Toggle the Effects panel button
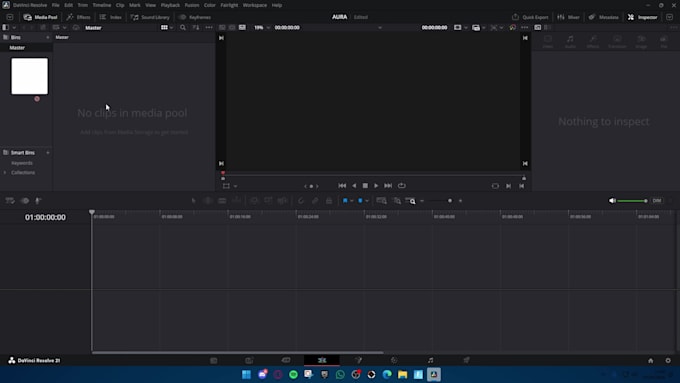 click(78, 17)
